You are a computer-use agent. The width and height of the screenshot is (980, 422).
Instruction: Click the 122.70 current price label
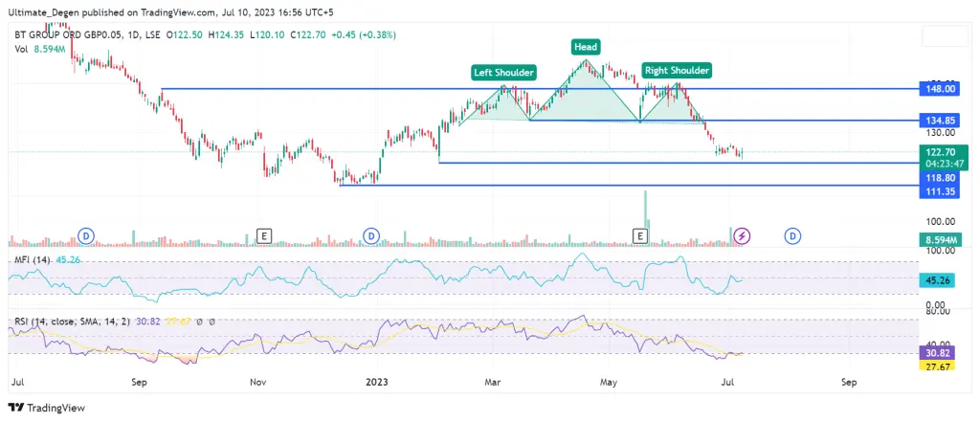coord(943,150)
